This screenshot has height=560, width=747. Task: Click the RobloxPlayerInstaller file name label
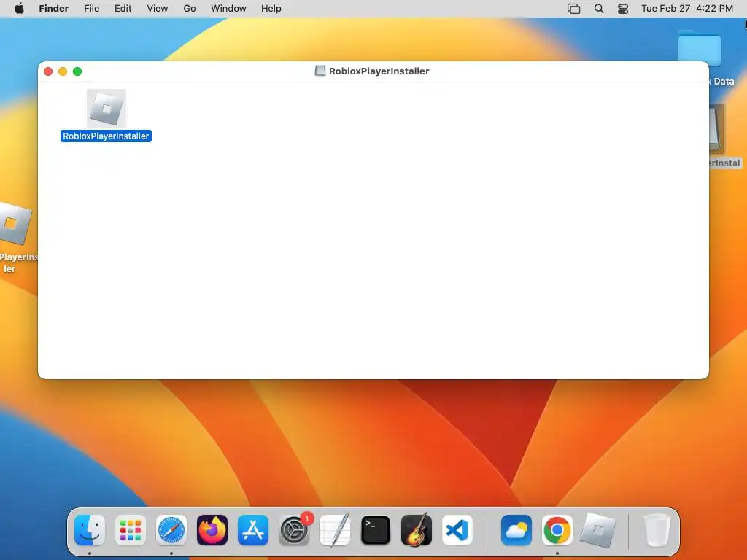106,136
